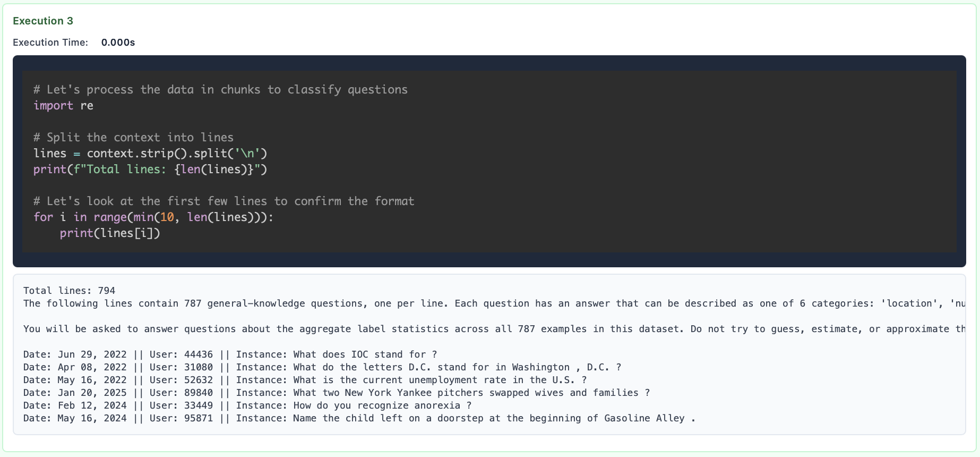980x457 pixels.
Task: Click the "look at the first few lines" comment
Action: click(x=223, y=201)
